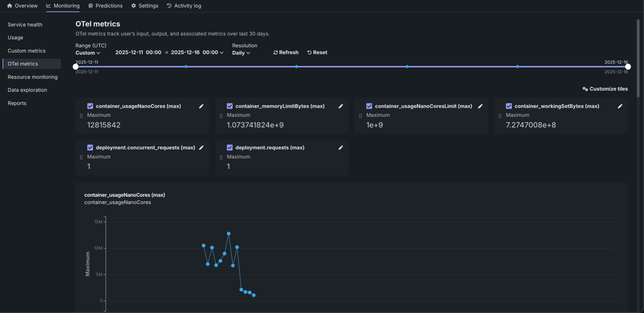This screenshot has height=313, width=644.
Task: Click edit pencil for container_workingSetBytes tile
Action: 620,106
